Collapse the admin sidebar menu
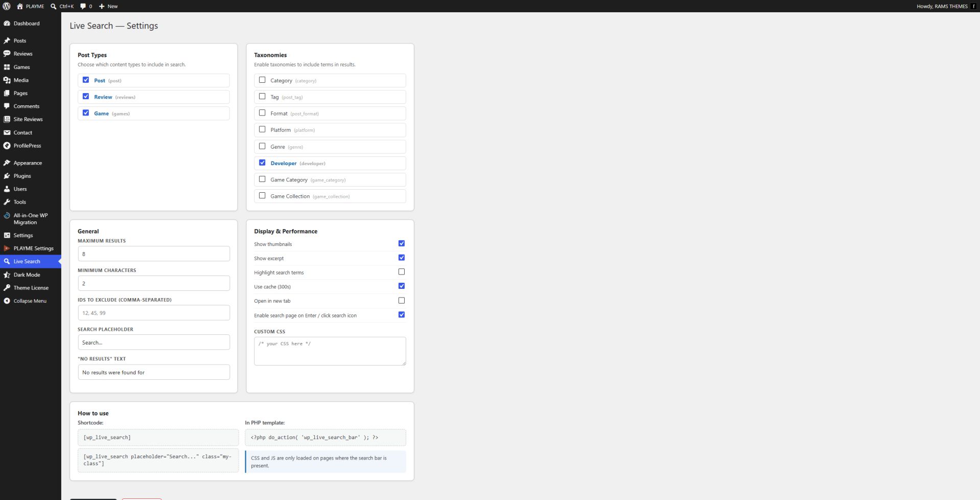This screenshot has height=500, width=980. click(31, 301)
